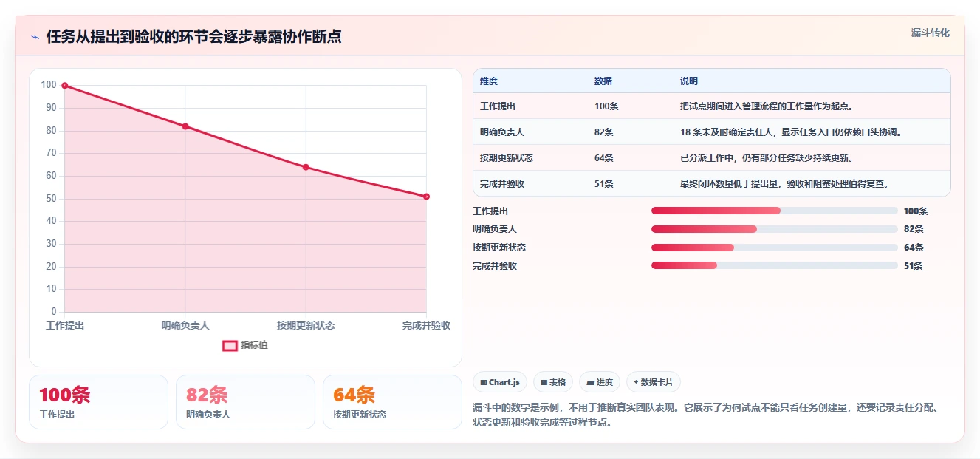Viewport: 980px width, 459px height.
Task: Click the 82条 value beside the progress bar
Action: [x=914, y=229]
